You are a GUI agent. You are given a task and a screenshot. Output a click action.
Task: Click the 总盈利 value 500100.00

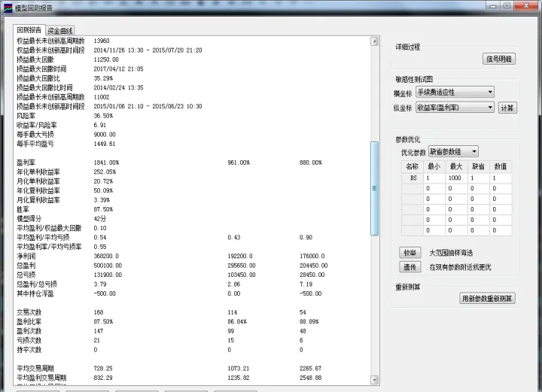tap(108, 266)
